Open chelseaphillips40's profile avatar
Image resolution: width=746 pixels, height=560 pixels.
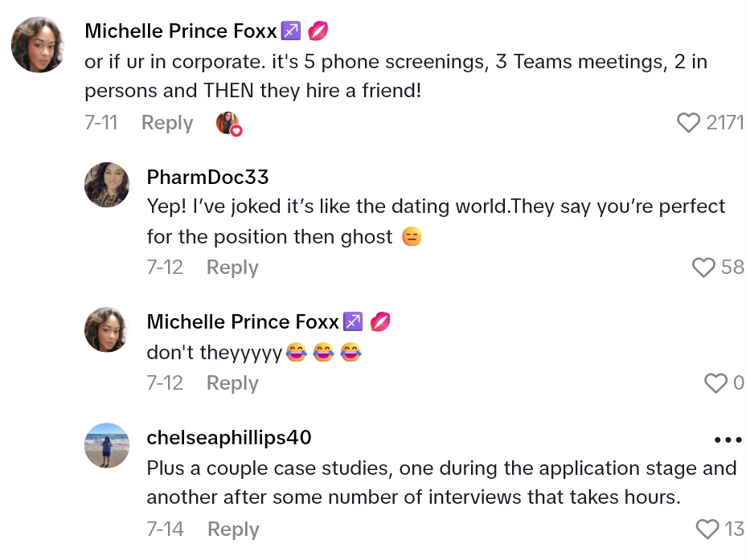point(107,444)
